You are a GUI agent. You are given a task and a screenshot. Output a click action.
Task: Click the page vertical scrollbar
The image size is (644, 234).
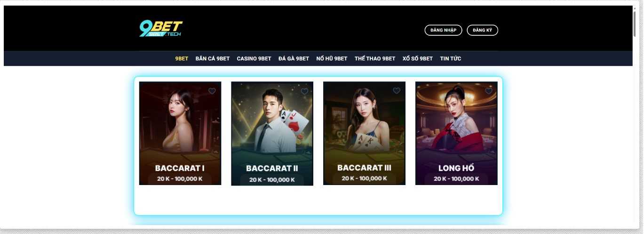tap(636, 24)
